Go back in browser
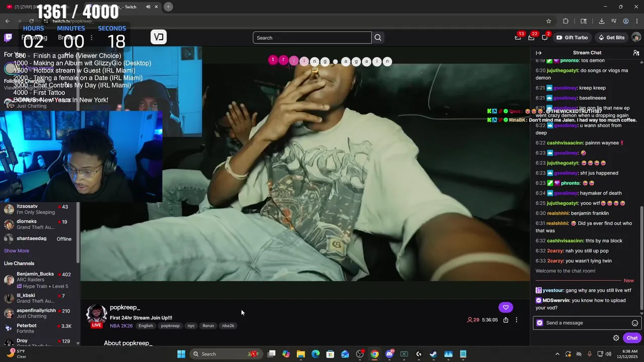 pyautogui.click(x=7, y=21)
